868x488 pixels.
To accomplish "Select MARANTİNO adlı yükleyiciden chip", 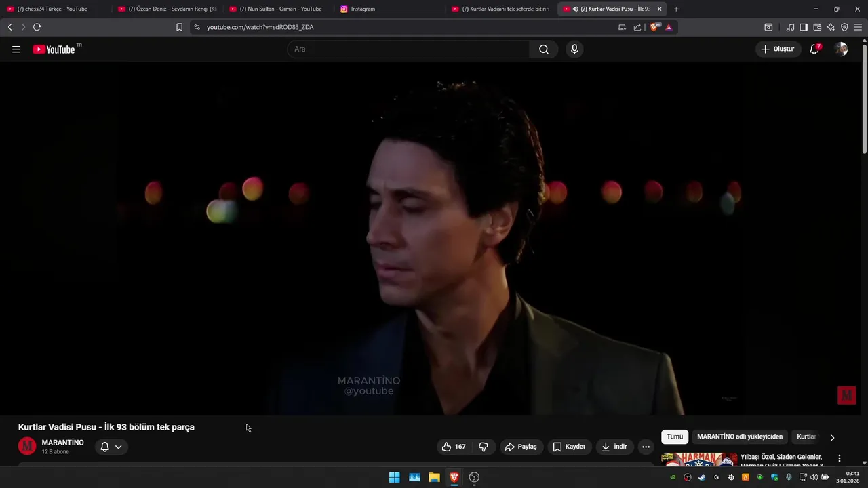I will [740, 437].
